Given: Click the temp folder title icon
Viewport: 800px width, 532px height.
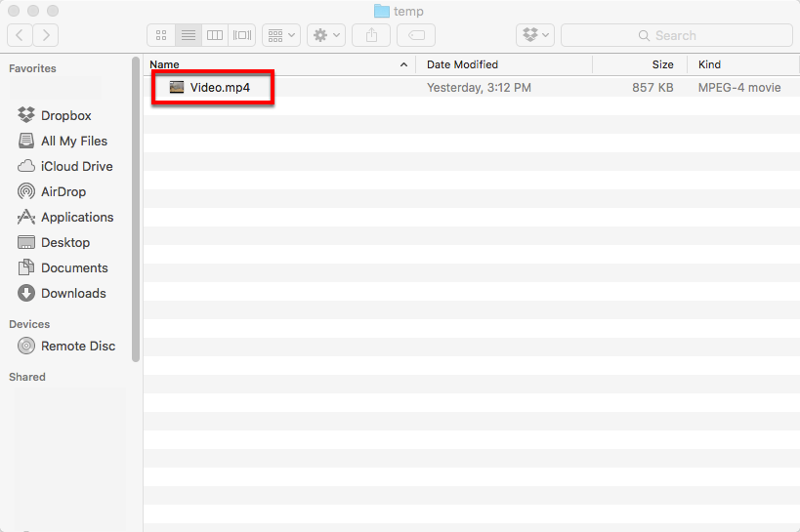Looking at the screenshot, I should [x=382, y=11].
